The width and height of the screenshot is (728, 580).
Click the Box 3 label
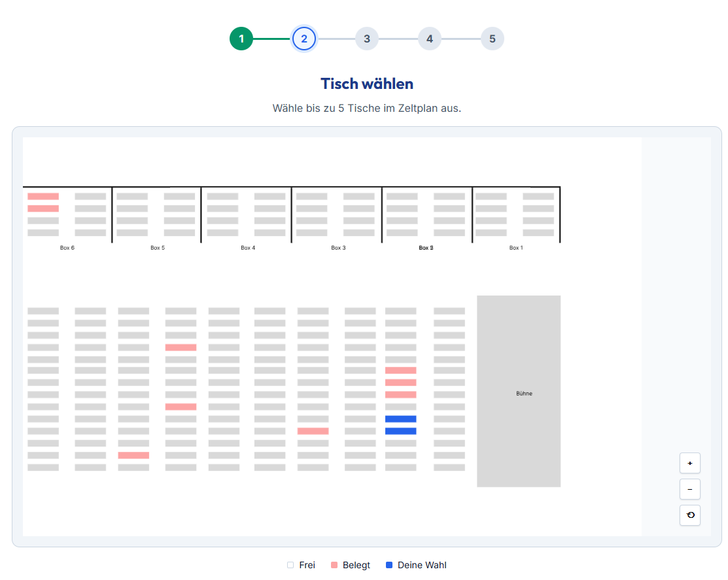pos(338,248)
